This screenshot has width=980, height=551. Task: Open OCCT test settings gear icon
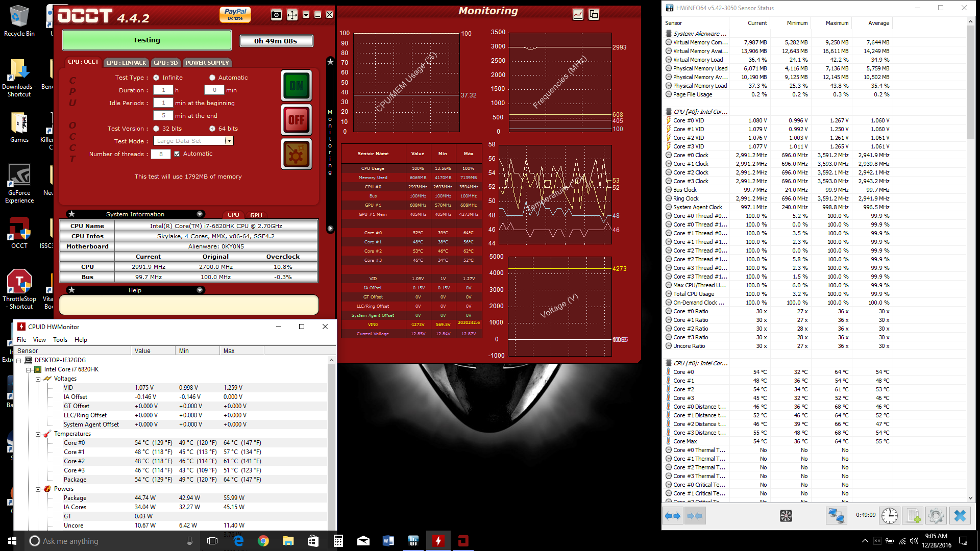point(297,154)
